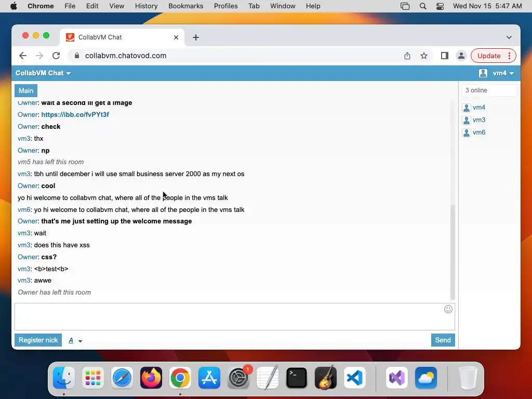Image resolution: width=532 pixels, height=399 pixels.
Task: Open the tab search chevron
Action: point(509,37)
